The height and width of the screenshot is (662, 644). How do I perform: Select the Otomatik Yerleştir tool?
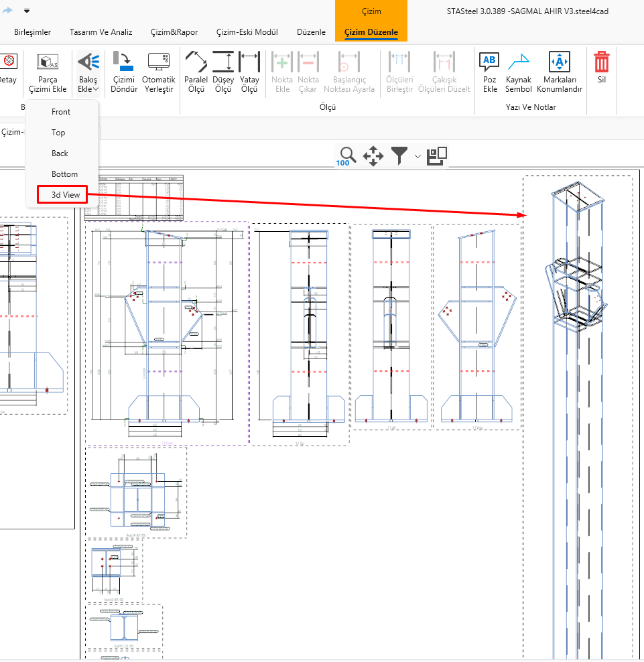tap(159, 62)
